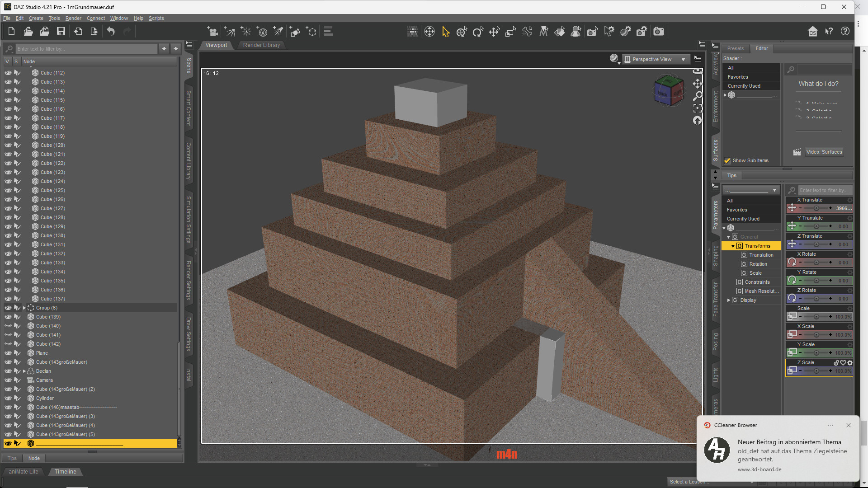Click the Video: Surfaces button
Viewport: 868px width, 488px height.
pyautogui.click(x=824, y=152)
